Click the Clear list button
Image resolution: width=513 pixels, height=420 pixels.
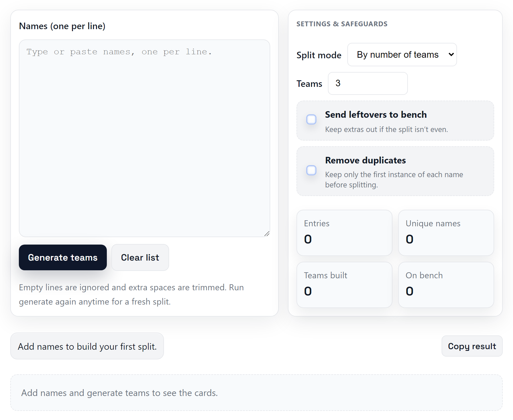coord(140,257)
